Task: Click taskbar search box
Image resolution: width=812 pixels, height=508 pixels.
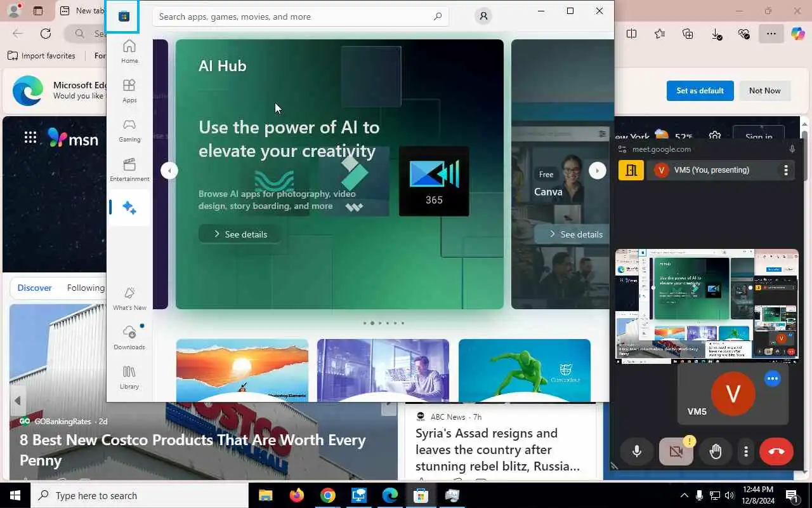Action: click(x=140, y=495)
